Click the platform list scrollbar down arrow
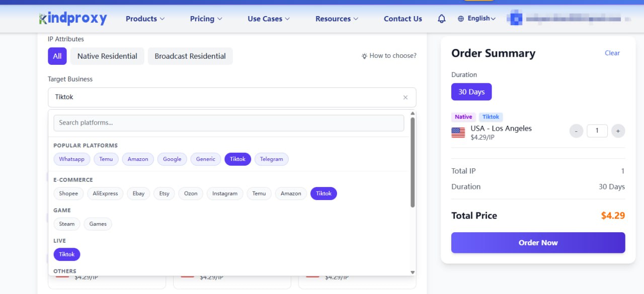644x294 pixels. [413, 272]
